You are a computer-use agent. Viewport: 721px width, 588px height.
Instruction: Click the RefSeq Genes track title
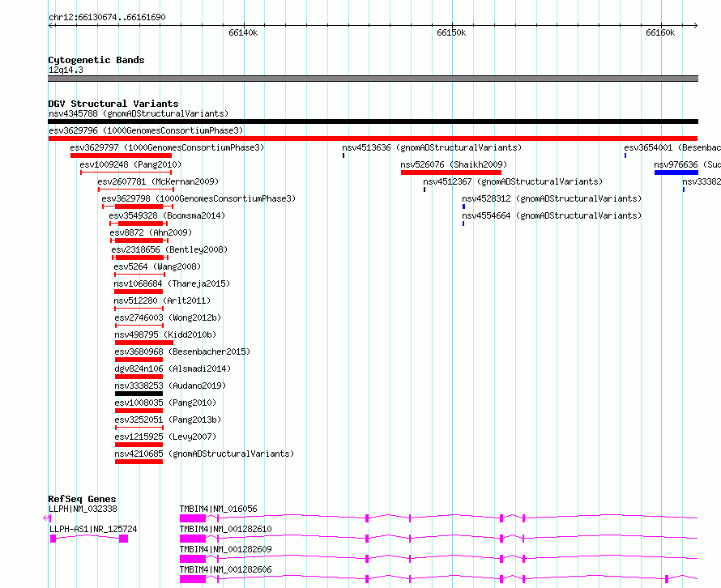click(82, 499)
